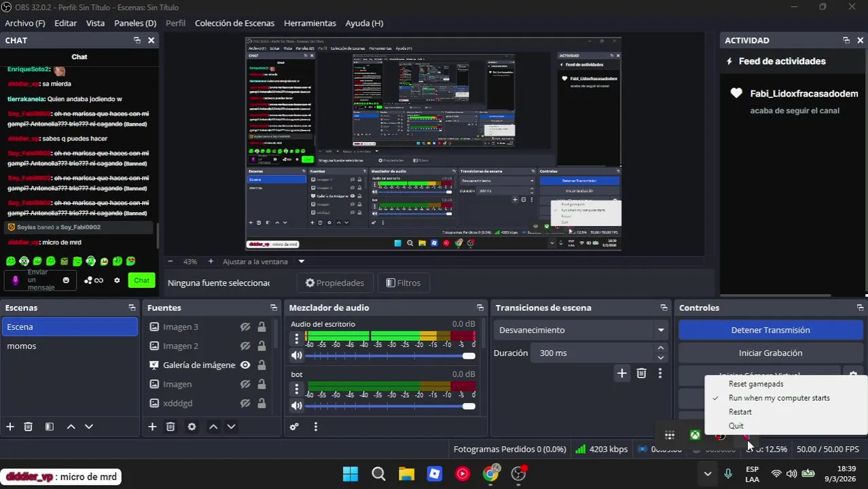Zoom out the preview with minus
868x489 pixels.
click(x=170, y=261)
